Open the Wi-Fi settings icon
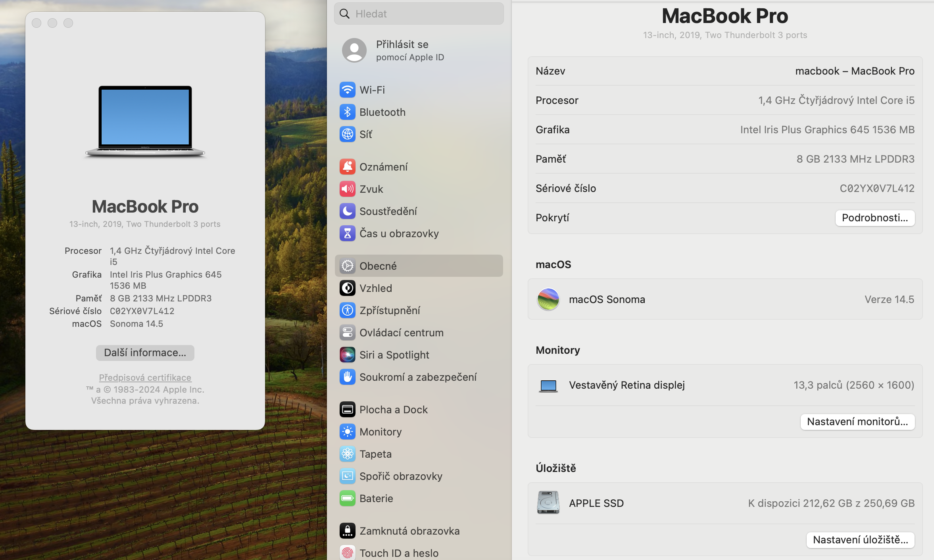Viewport: 934px width, 560px height. pyautogui.click(x=347, y=90)
